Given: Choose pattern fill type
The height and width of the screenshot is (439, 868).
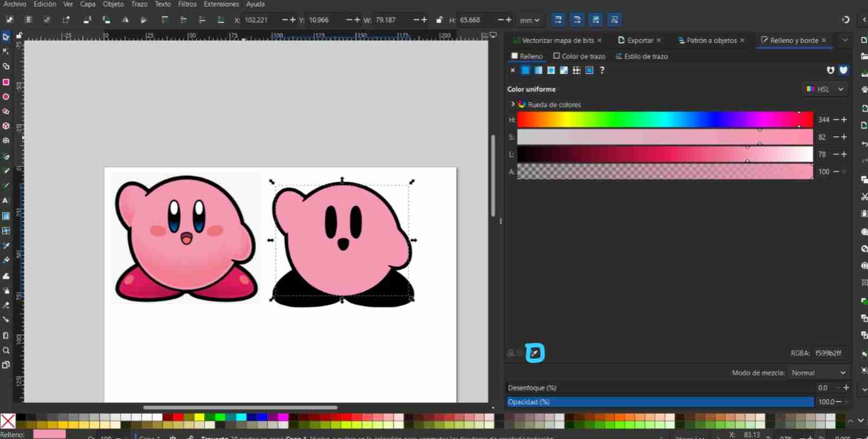Looking at the screenshot, I should [x=576, y=70].
